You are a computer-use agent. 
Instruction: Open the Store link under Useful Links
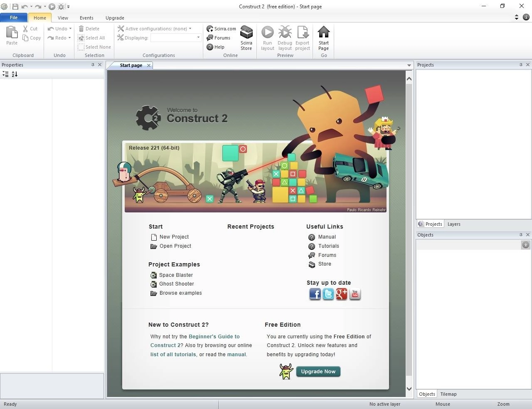(x=325, y=264)
